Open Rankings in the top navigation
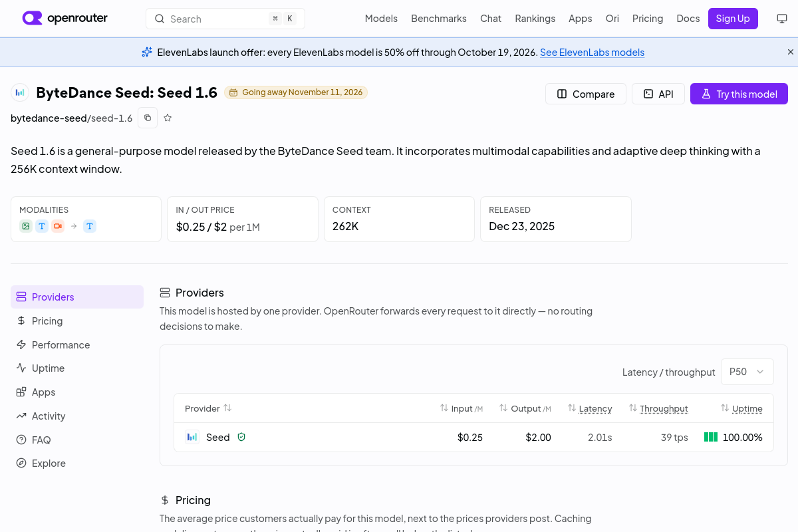This screenshot has height=532, width=798. [x=535, y=19]
